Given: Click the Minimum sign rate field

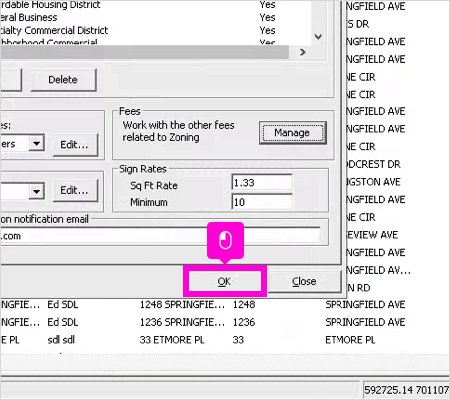Looking at the screenshot, I should 262,202.
